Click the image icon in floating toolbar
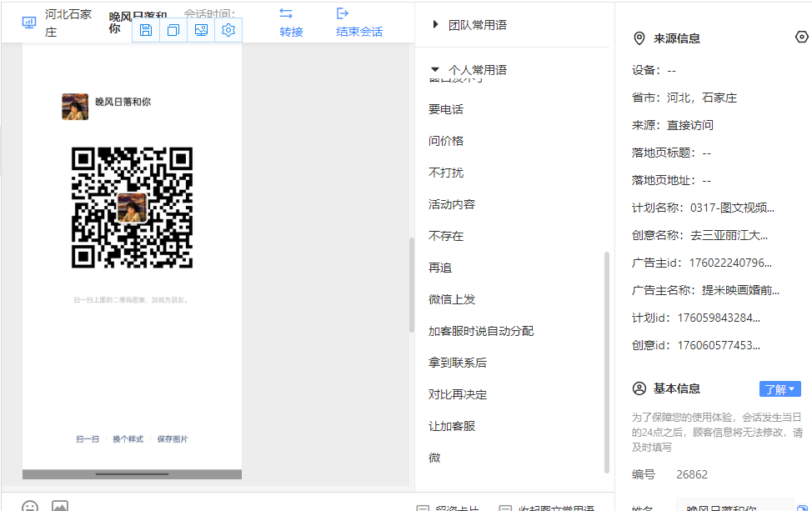The width and height of the screenshot is (812, 511). [201, 30]
